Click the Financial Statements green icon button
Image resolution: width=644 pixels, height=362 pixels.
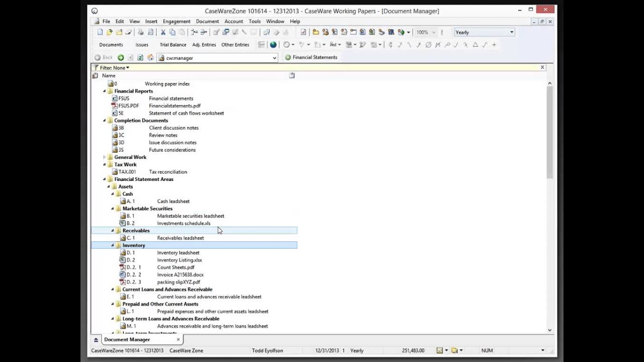pos(311,57)
